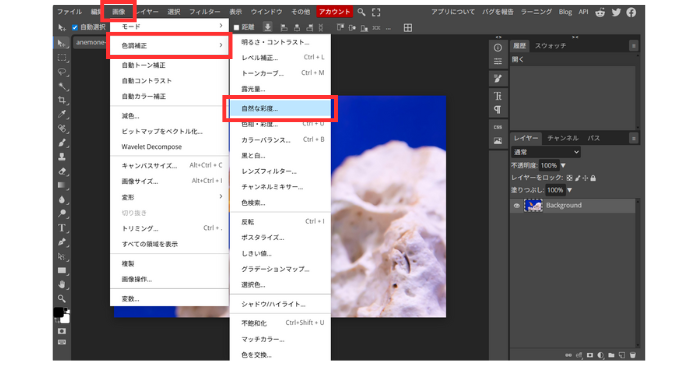Open the Paragraph panel icon
This screenshot has width=698, height=365.
498,110
